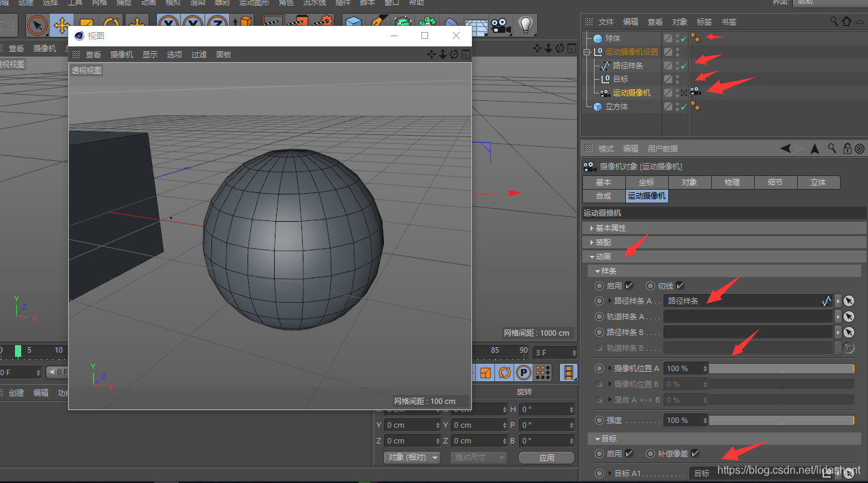Image resolution: width=868 pixels, height=483 pixels.
Task: Switch to the 坐标 tab
Action: (x=646, y=182)
